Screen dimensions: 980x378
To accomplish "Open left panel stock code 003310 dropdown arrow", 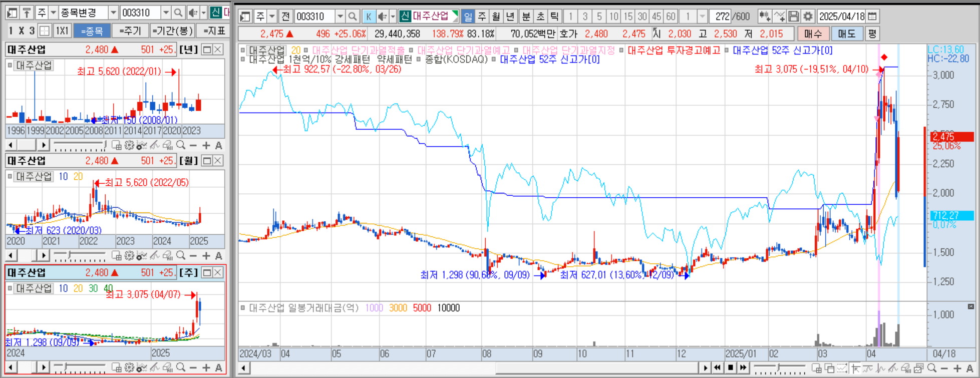I will tap(166, 13).
